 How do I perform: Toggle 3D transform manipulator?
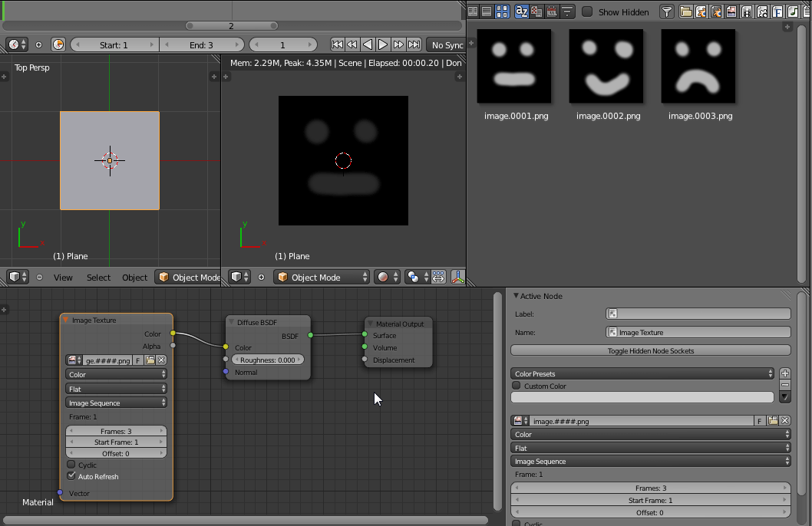click(457, 278)
